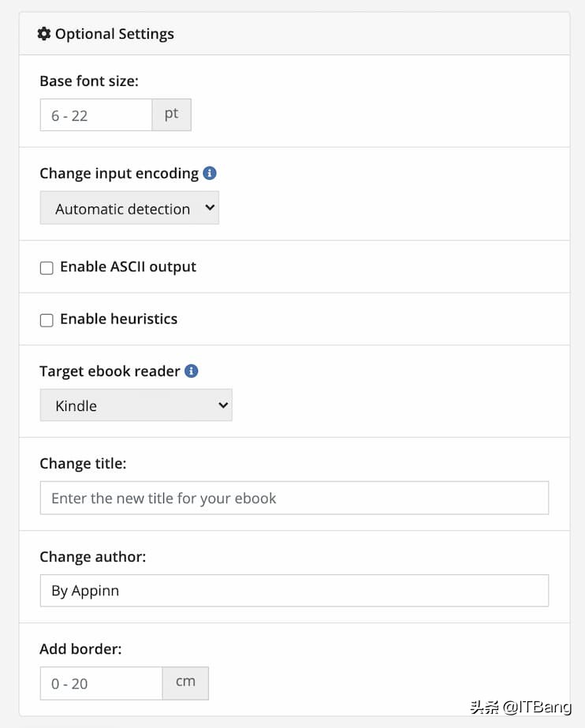Image resolution: width=585 pixels, height=728 pixels.
Task: Click the Optional Settings gear icon
Action: (x=44, y=34)
